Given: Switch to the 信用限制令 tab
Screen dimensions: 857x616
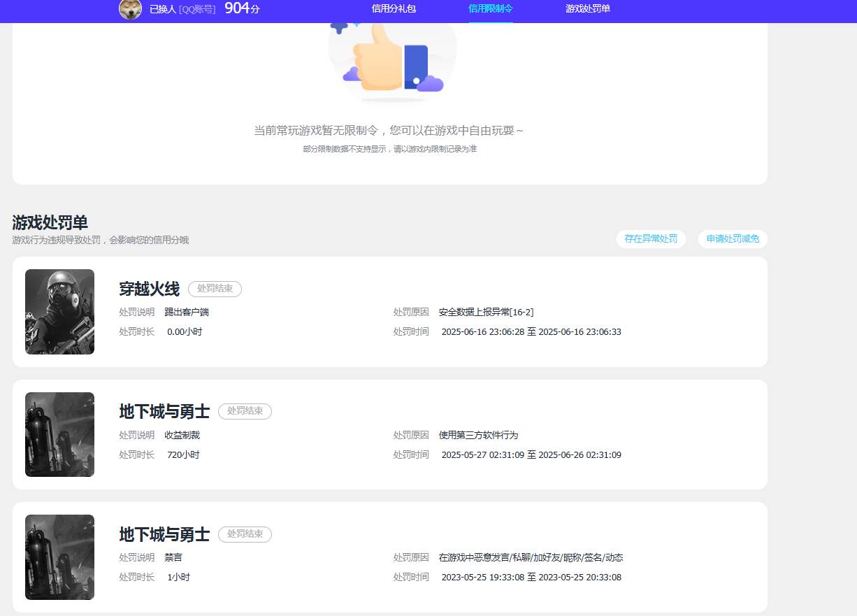Looking at the screenshot, I should (x=491, y=9).
